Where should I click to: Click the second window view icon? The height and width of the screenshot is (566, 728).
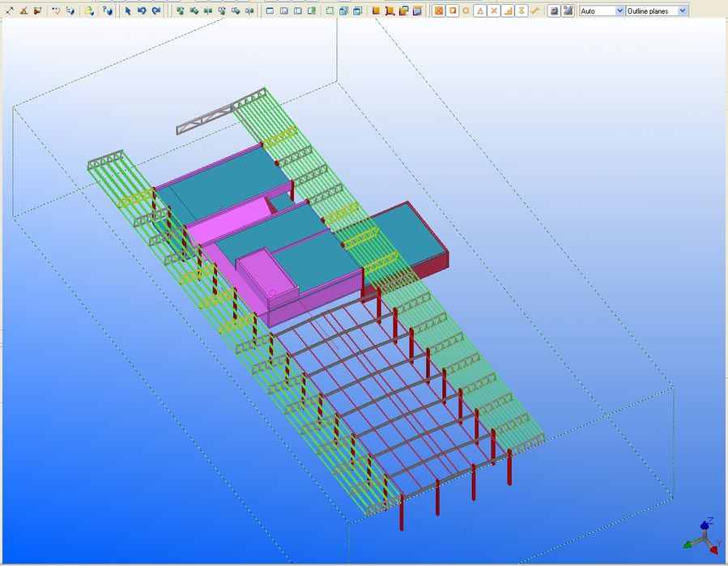283,11
